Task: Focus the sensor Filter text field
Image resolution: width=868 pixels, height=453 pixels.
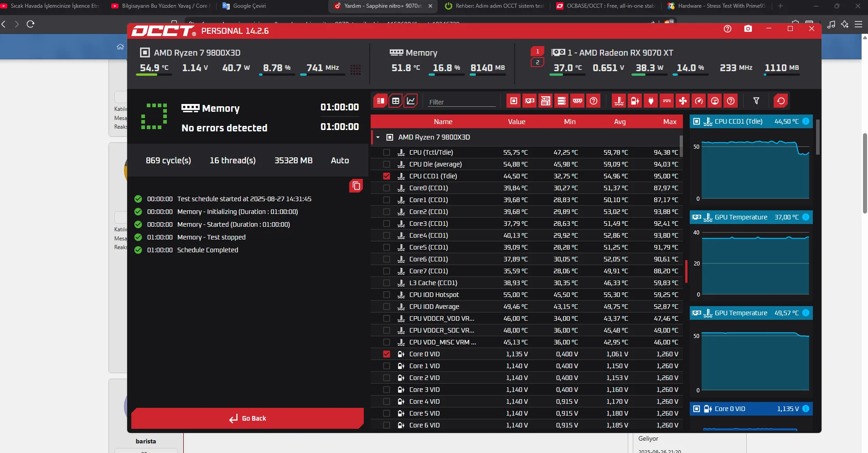Action: coord(462,102)
